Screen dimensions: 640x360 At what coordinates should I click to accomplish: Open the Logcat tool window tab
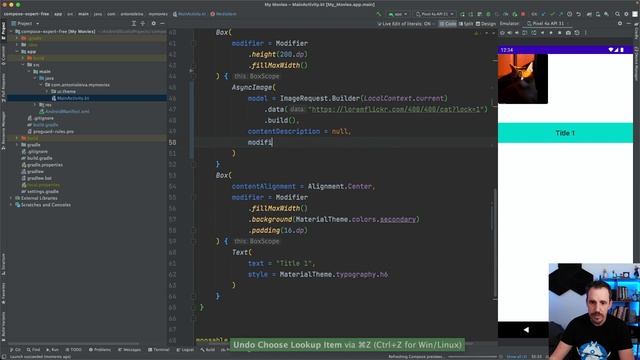tap(185, 350)
